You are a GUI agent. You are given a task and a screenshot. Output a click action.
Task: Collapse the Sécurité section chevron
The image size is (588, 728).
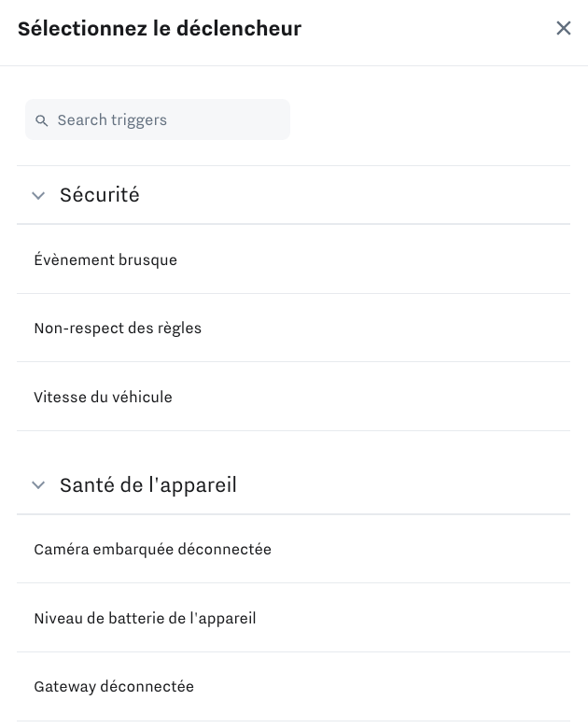tap(38, 195)
